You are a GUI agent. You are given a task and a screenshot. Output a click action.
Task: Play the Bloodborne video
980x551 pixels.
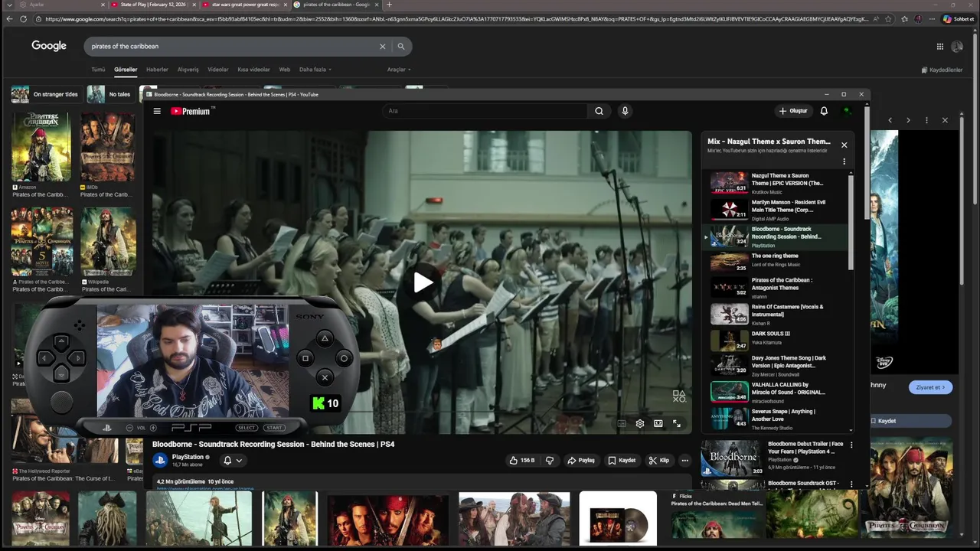pos(423,282)
